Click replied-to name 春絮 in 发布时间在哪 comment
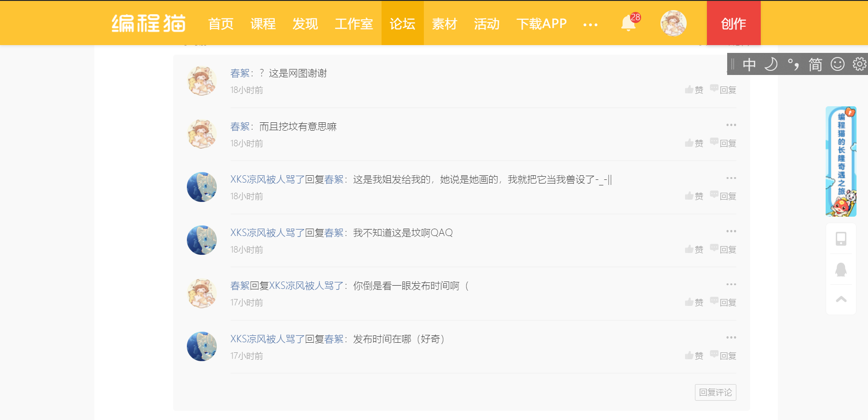The image size is (868, 420). click(334, 339)
